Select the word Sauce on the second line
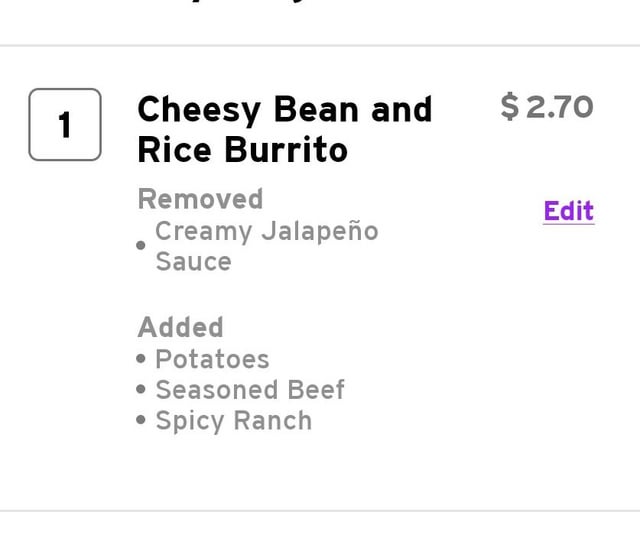The height and width of the screenshot is (551, 640). tap(193, 261)
